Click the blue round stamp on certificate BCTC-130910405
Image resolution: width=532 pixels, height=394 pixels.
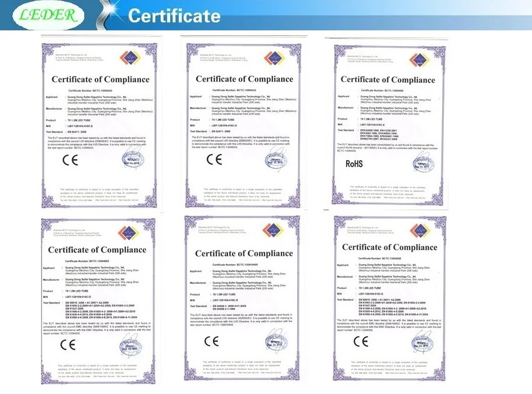(x=276, y=342)
